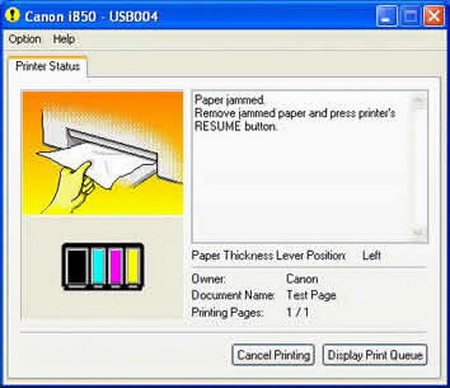
Task: Minimize the Canon i850 window
Action: tap(387, 16)
